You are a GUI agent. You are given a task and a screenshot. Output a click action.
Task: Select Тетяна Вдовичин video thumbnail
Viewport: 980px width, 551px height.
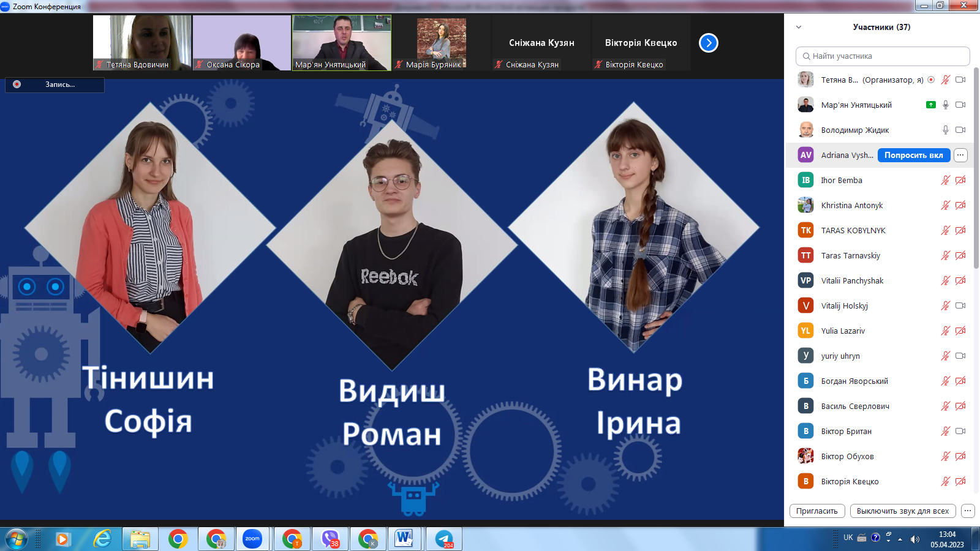[142, 43]
